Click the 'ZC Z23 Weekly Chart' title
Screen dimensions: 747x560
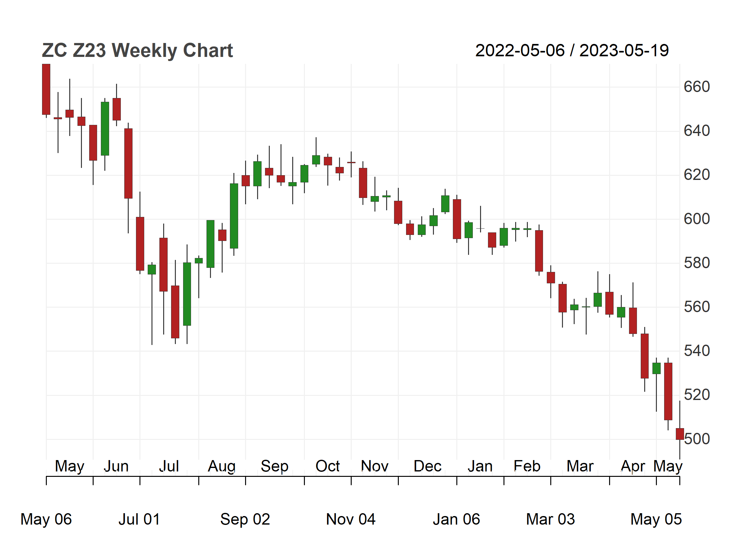click(137, 51)
